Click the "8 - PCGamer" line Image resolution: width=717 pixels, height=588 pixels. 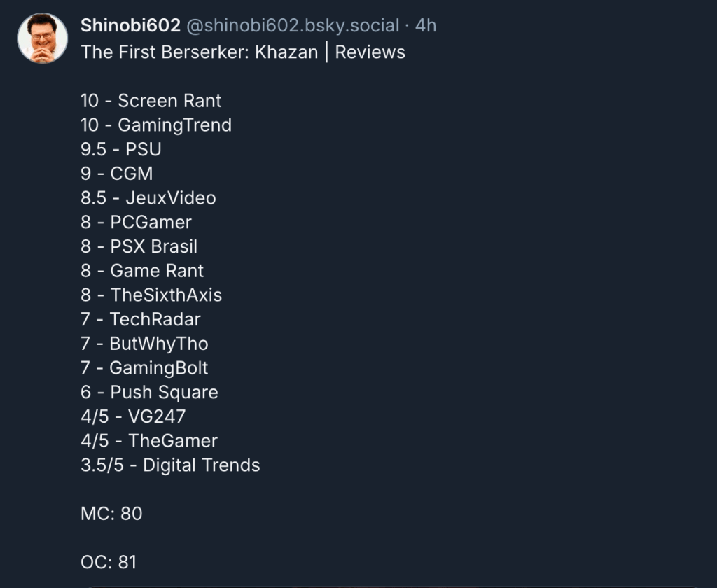(136, 223)
